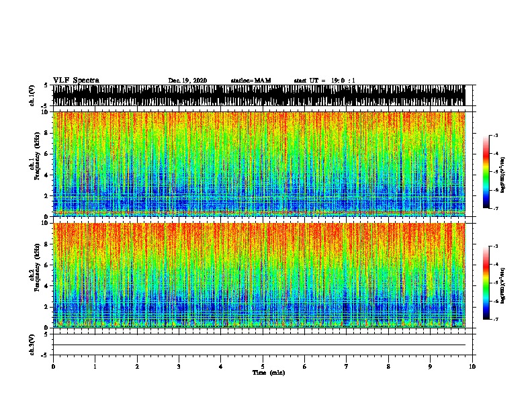The image size is (532, 411).
Task: Click the time axis tick label 5
Action: 263,367
